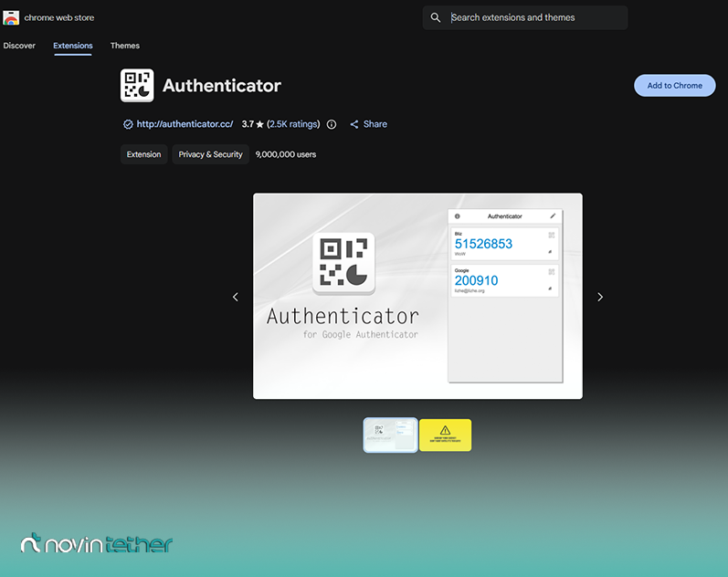Click the 200910 code in preview
Viewport: 728px width, 577px height.
[x=477, y=280]
